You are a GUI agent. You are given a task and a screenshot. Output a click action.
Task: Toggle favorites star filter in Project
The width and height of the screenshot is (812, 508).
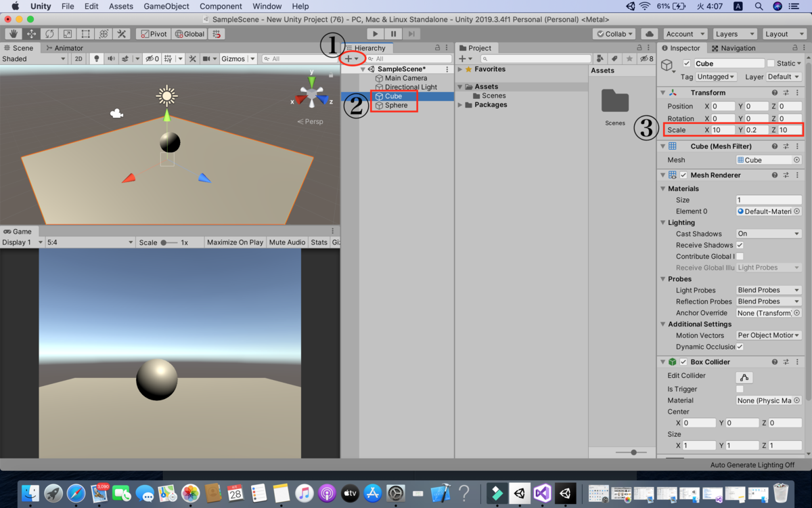[629, 59]
